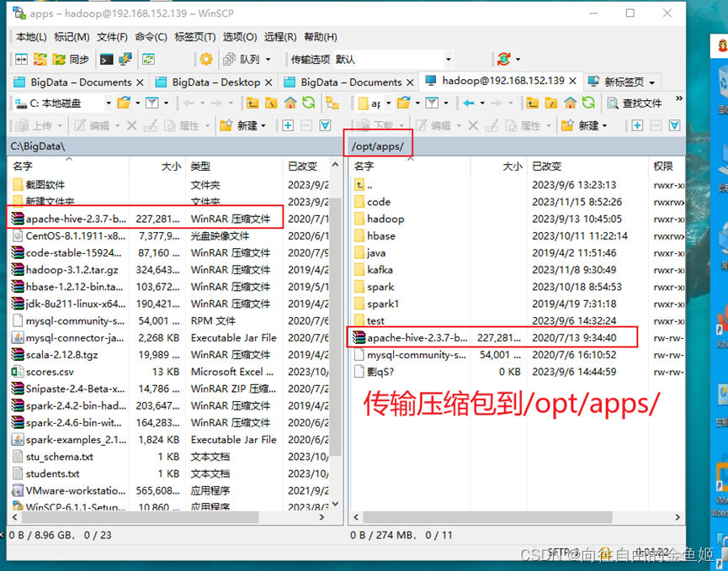
Task: Go to local root directory icon
Action: tap(271, 103)
